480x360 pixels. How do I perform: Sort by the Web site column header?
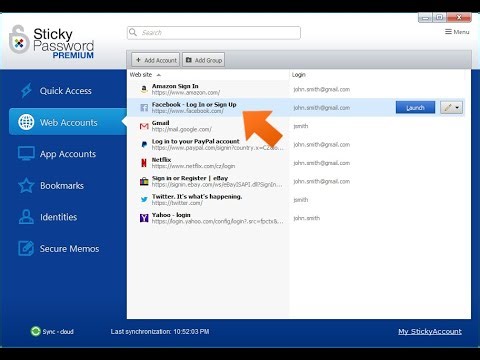coord(145,75)
